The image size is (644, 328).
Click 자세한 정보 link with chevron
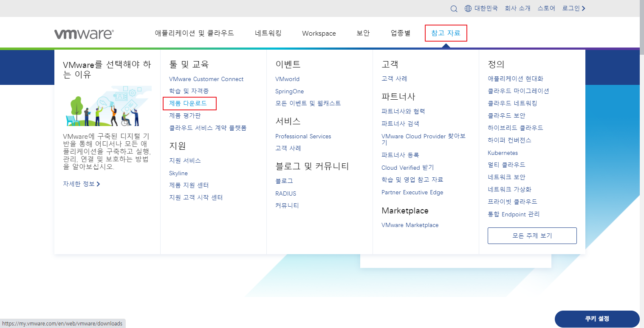click(x=82, y=184)
